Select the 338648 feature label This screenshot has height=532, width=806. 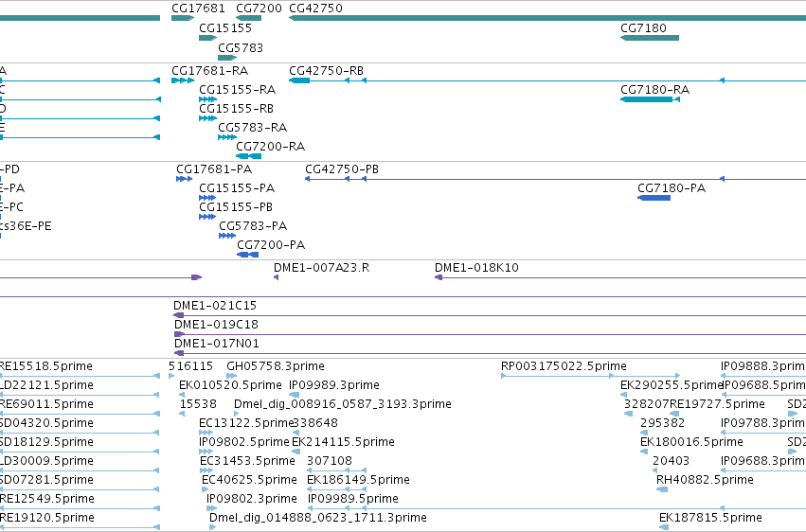(x=315, y=424)
